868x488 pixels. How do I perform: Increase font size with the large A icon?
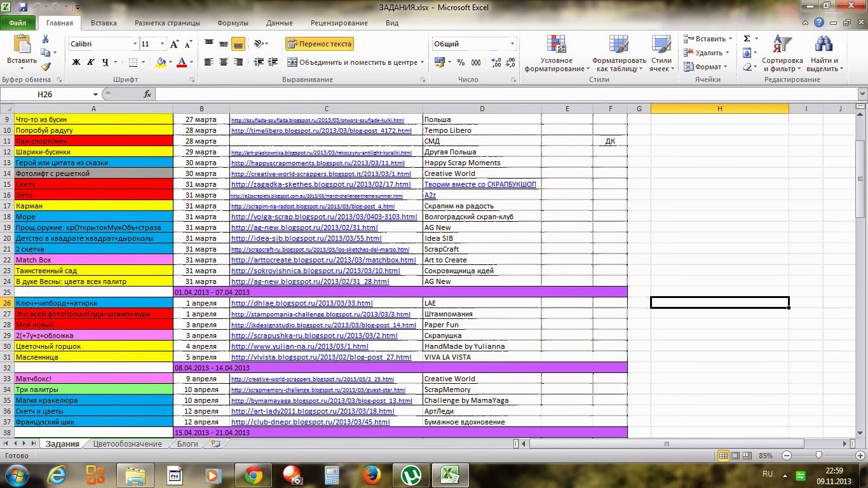(175, 44)
